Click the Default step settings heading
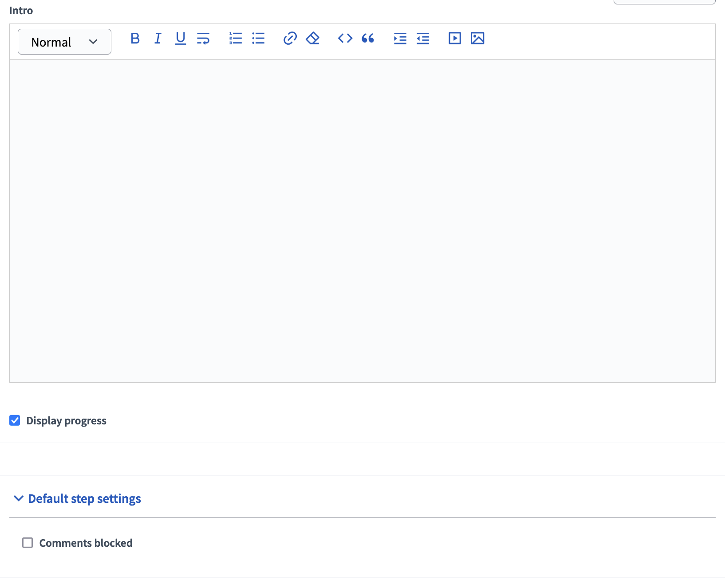This screenshot has height=588, width=725. point(84,498)
